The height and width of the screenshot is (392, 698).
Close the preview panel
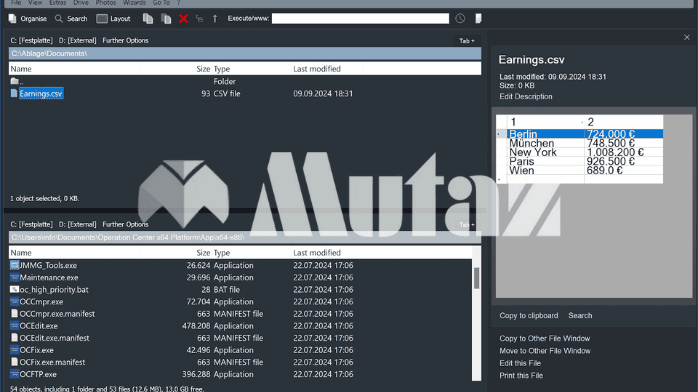[686, 38]
